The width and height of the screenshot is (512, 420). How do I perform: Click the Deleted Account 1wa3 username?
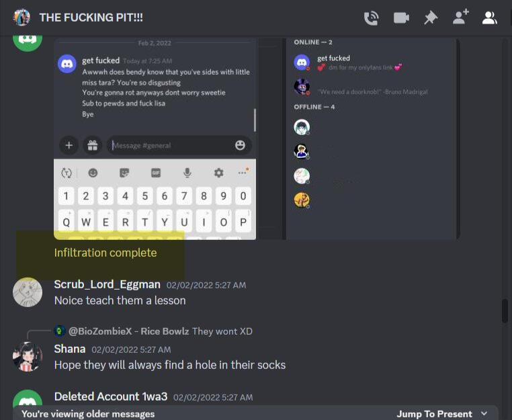(111, 396)
